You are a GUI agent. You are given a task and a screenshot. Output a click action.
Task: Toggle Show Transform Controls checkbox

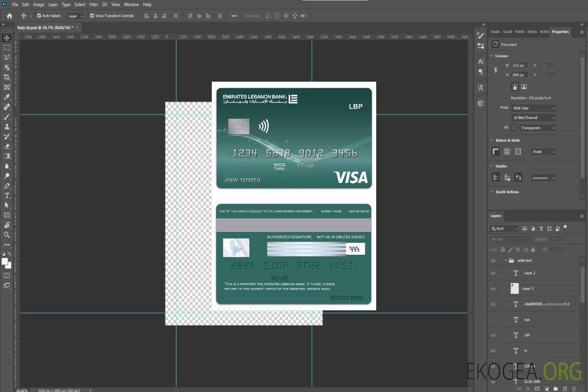[x=92, y=16]
